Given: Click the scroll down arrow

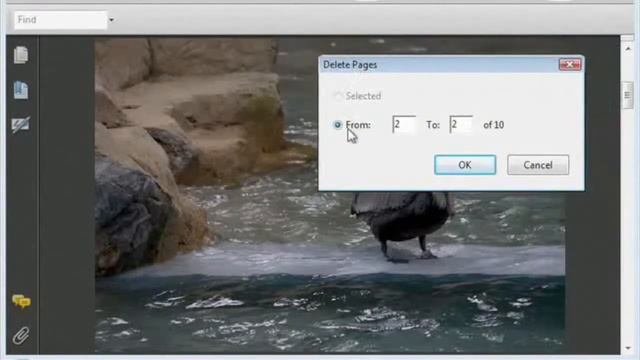Looking at the screenshot, I should coord(627,348).
